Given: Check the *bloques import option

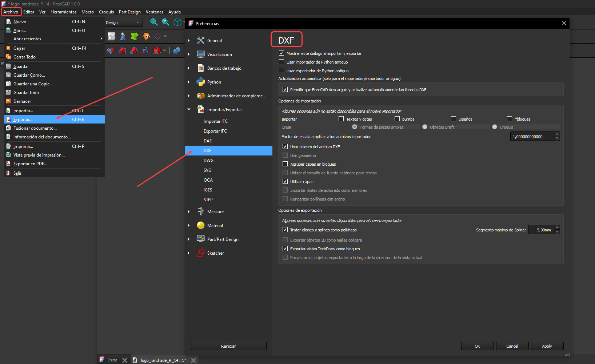Looking at the screenshot, I should click(510, 119).
